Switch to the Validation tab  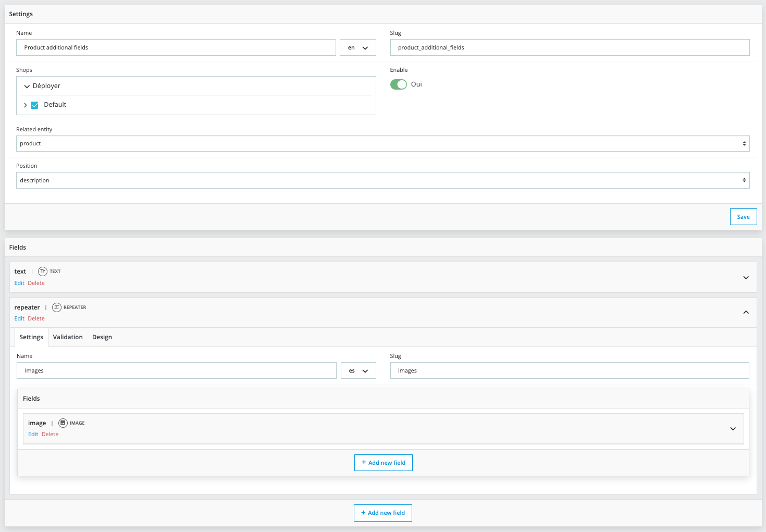click(68, 337)
